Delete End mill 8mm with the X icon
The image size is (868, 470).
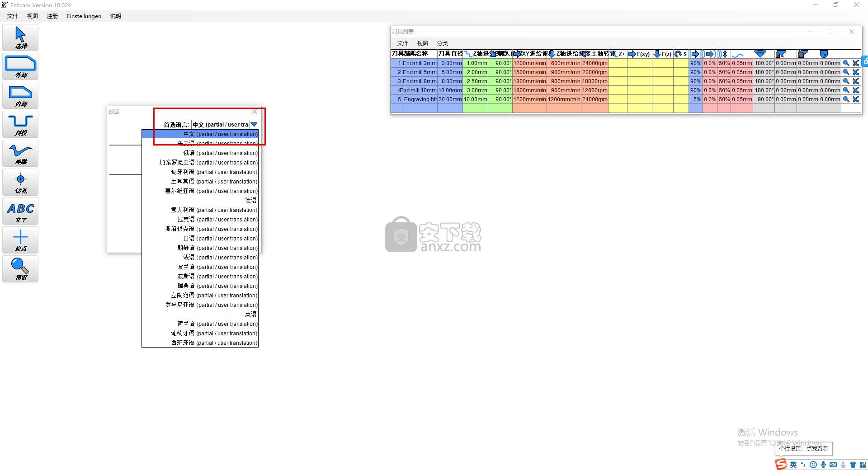tap(856, 81)
